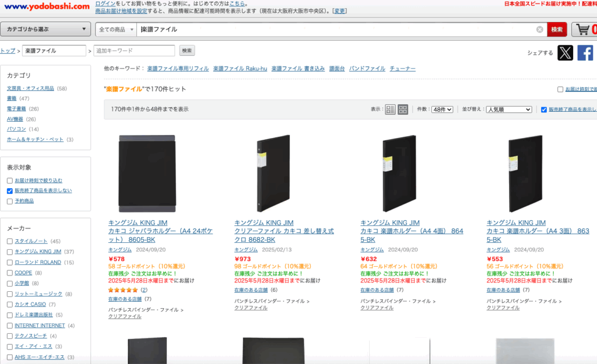
Task: Choose the 電子書籍 category
Action: pos(16,109)
